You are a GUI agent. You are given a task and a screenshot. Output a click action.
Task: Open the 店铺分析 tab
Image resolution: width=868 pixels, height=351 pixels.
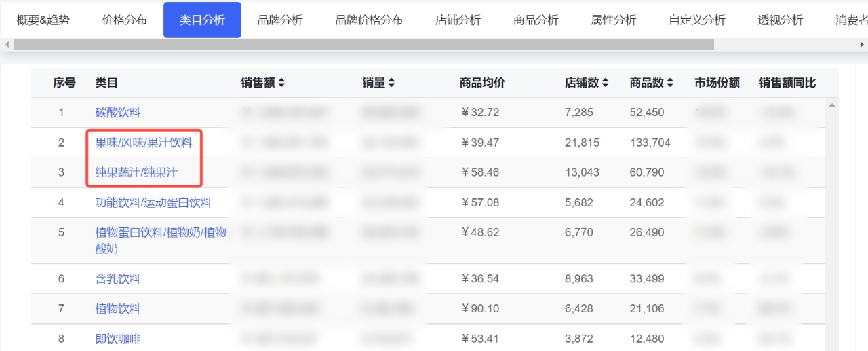click(x=458, y=20)
